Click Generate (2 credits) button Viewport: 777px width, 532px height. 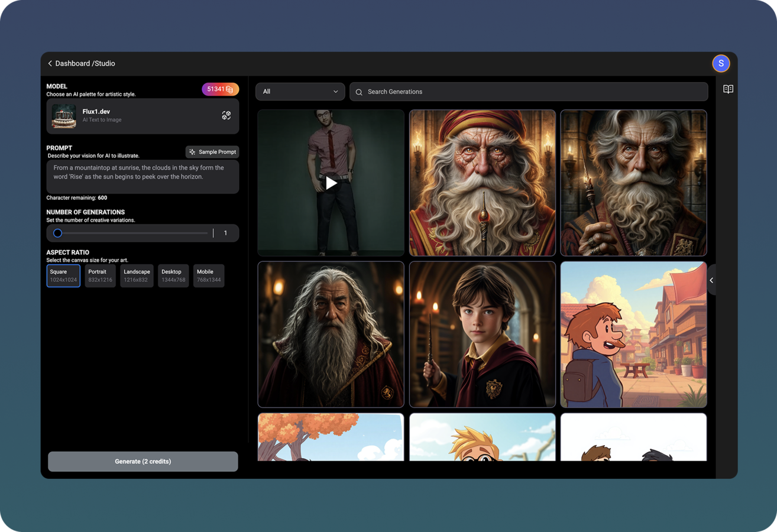click(x=143, y=462)
